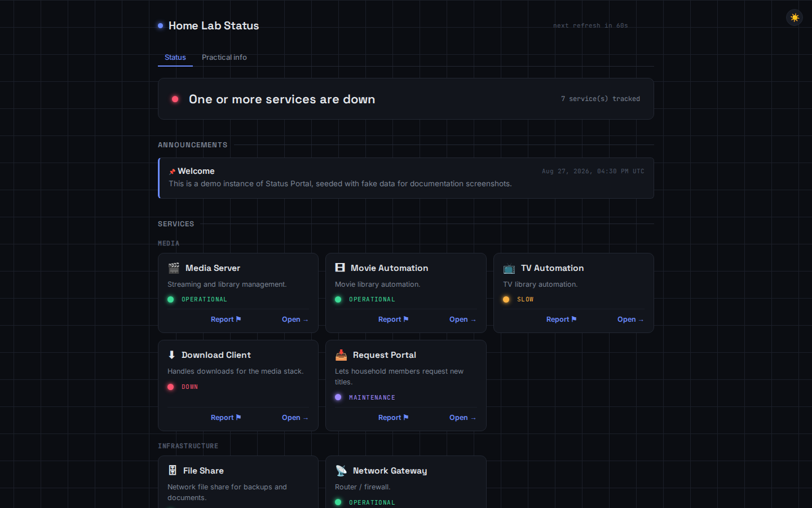
Task: Click the Home Lab Status title
Action: tap(214, 25)
